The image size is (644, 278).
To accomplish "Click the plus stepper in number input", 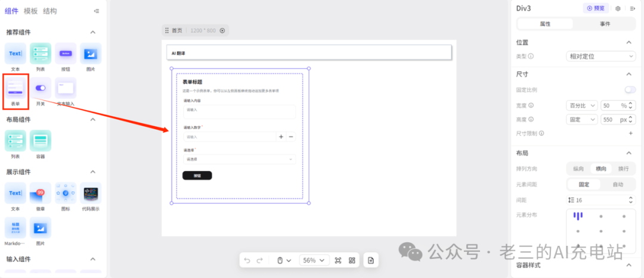I will [281, 137].
